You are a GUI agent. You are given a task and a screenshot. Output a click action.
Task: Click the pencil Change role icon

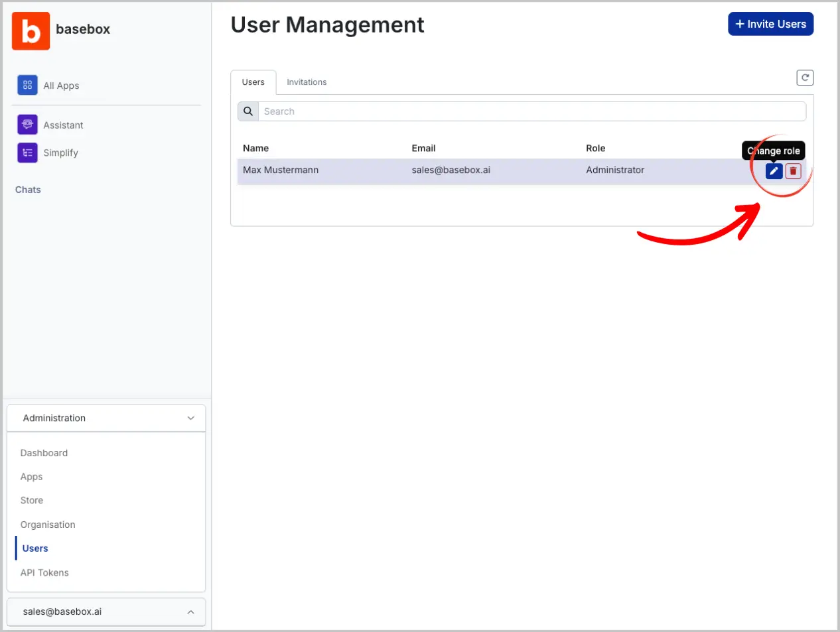point(774,171)
